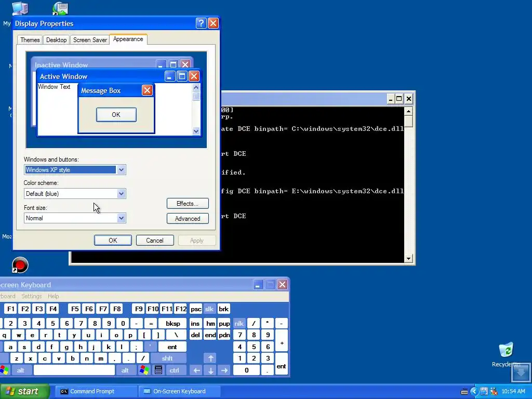Toggle the shft shift key

[x=168, y=358]
